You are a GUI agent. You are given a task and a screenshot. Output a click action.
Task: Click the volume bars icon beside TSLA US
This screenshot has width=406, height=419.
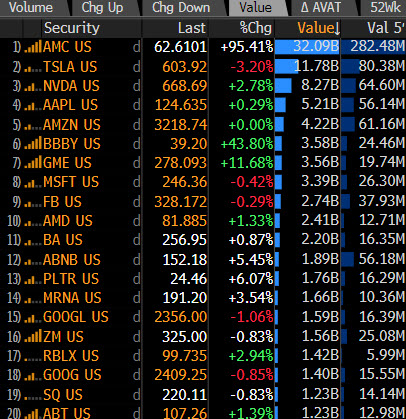33,67
